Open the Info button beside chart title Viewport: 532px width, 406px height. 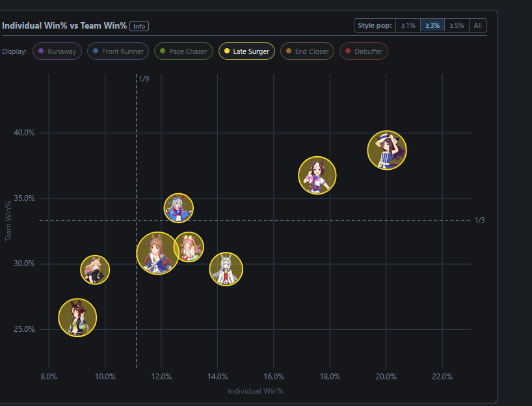point(139,26)
